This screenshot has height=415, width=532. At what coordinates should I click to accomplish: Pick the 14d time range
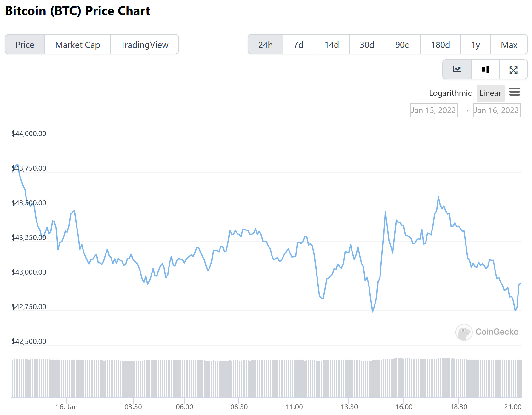click(332, 45)
